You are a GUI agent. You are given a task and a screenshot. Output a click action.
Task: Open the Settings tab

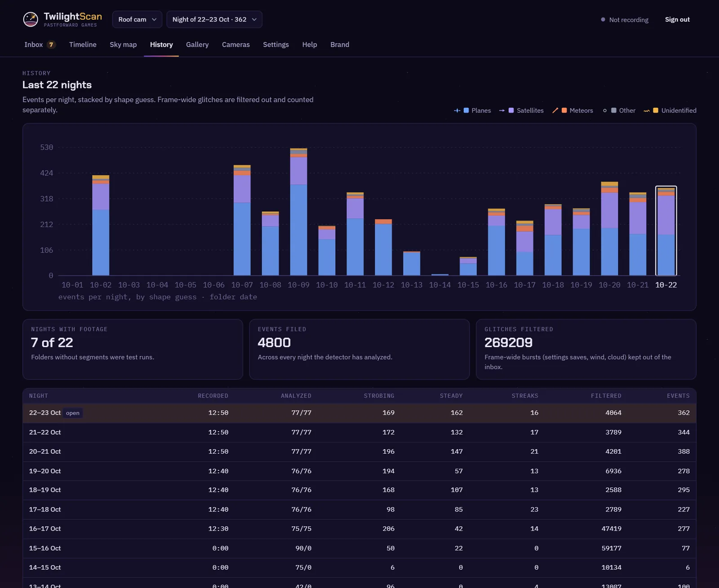point(276,44)
